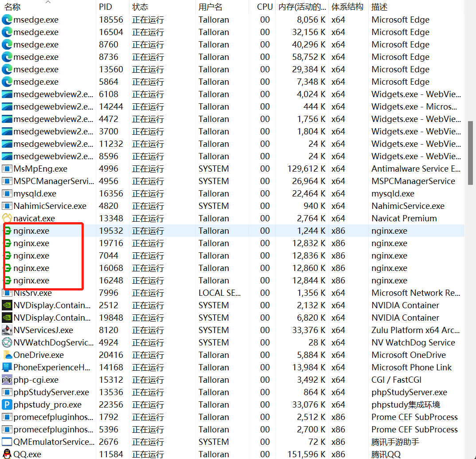Screen dimensions: 476x459
Task: Click the vertical scrollbar thumb
Action: tap(470, 153)
